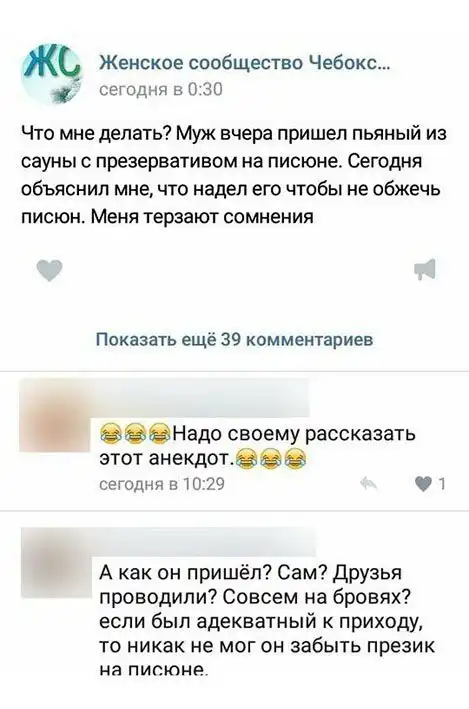Share the post via megaphone icon
This screenshot has height=709, width=469.
coord(425,269)
